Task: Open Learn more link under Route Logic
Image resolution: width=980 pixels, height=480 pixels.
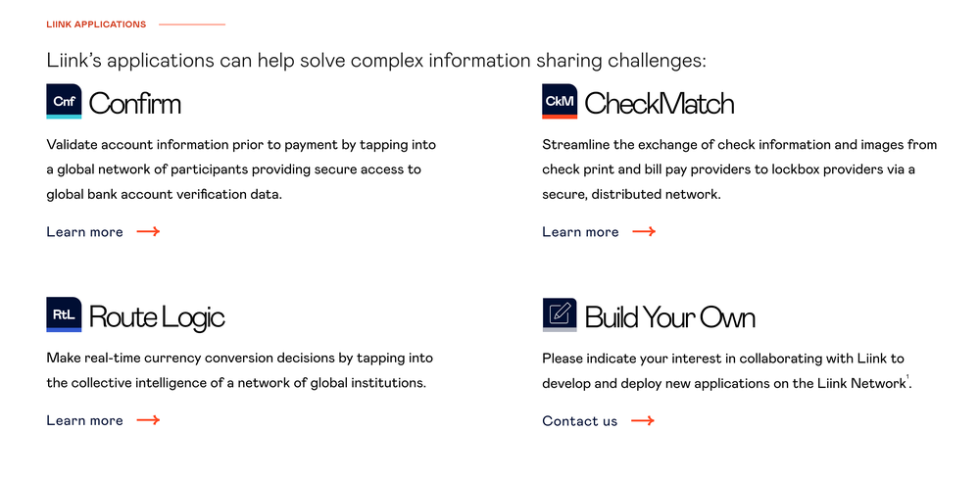Action: point(85,420)
